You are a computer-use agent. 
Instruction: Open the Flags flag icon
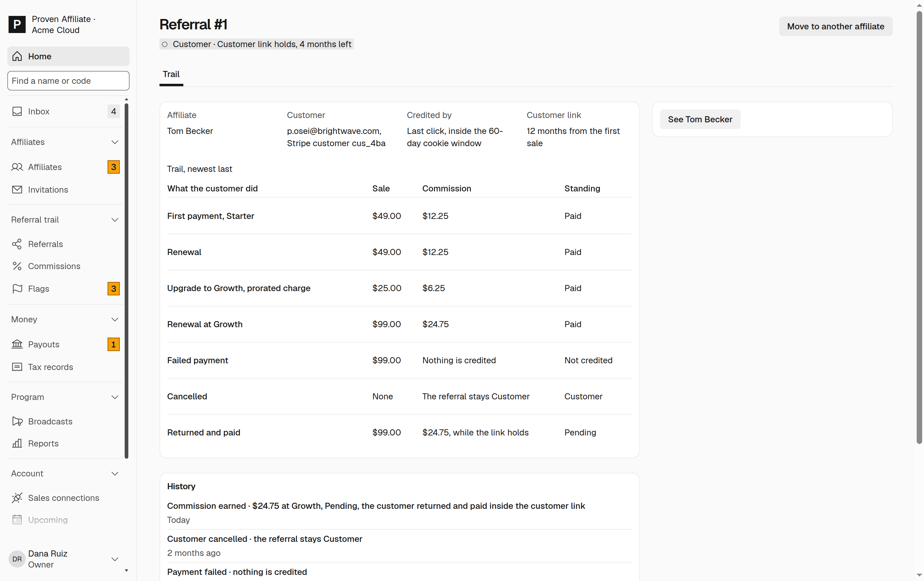click(x=17, y=289)
